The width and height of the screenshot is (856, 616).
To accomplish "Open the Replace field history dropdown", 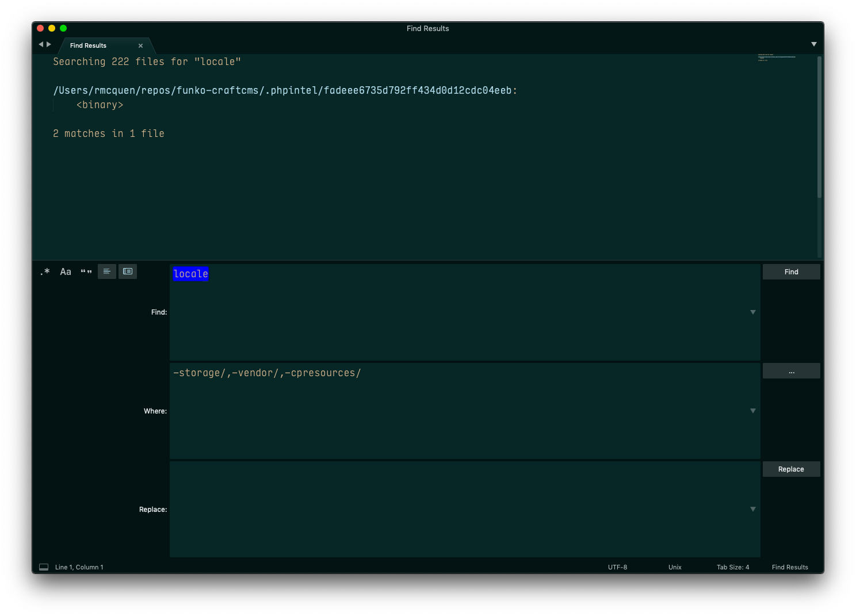I will point(752,509).
